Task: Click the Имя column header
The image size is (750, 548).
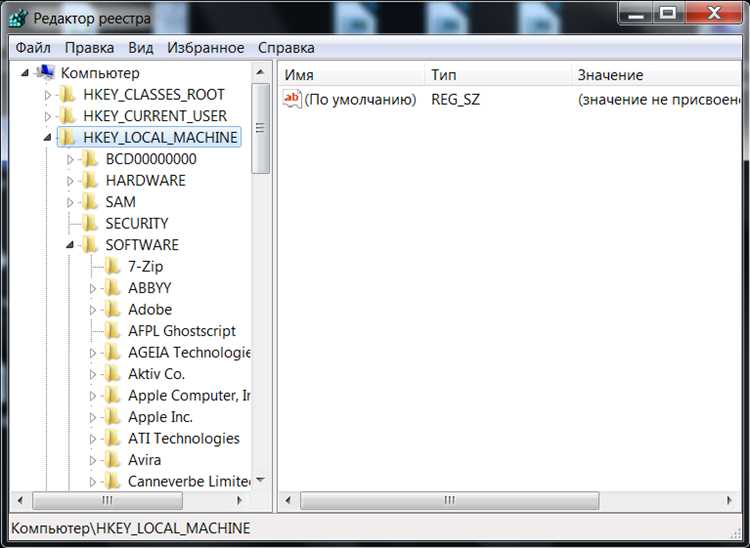Action: point(299,75)
